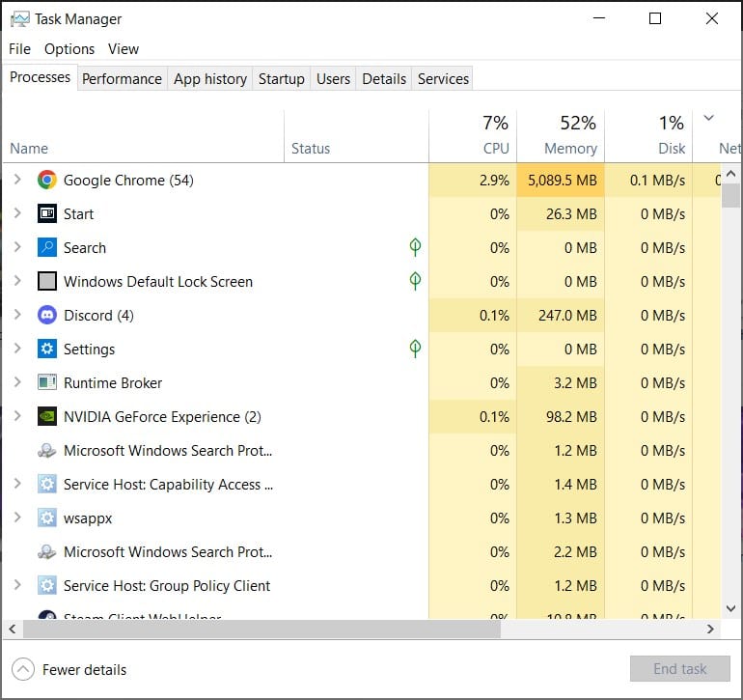
Task: Sort processes by Disk column header
Action: (x=648, y=136)
